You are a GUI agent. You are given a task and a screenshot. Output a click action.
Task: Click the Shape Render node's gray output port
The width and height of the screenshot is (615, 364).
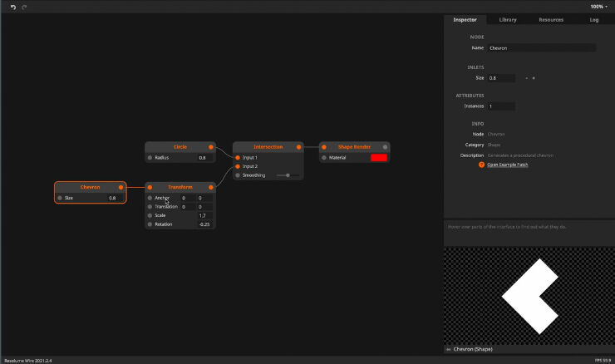point(386,147)
